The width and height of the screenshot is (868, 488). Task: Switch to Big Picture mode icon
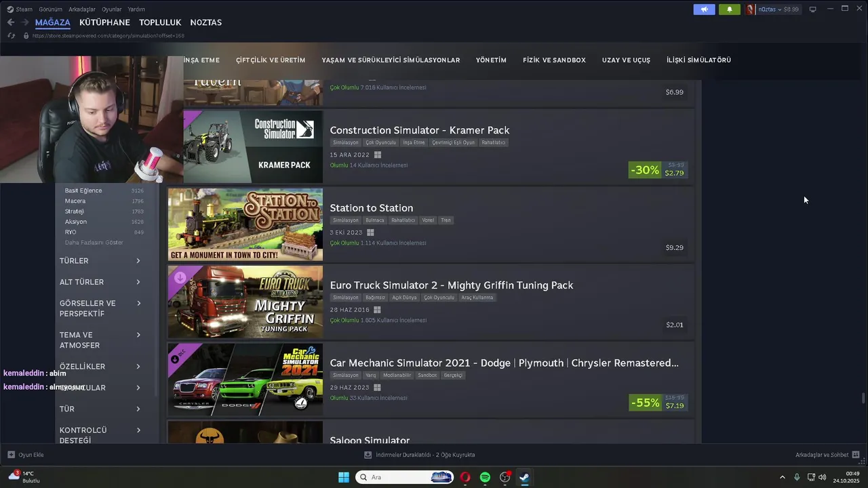(813, 9)
